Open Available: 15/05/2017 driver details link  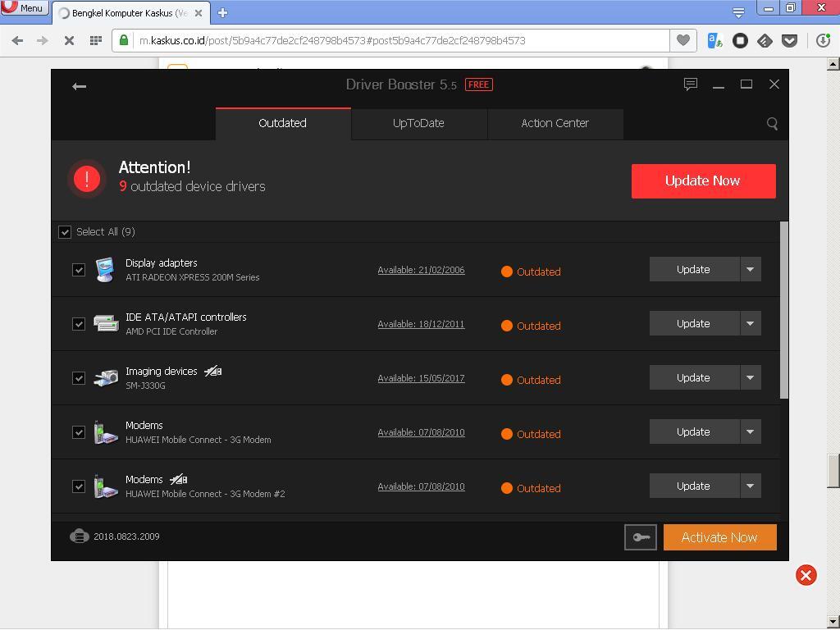pos(421,378)
